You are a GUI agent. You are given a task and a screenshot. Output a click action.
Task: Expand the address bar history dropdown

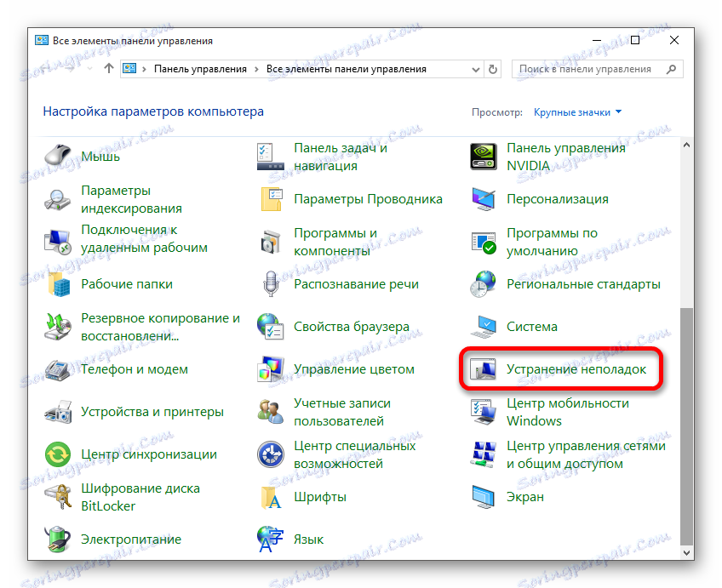476,70
